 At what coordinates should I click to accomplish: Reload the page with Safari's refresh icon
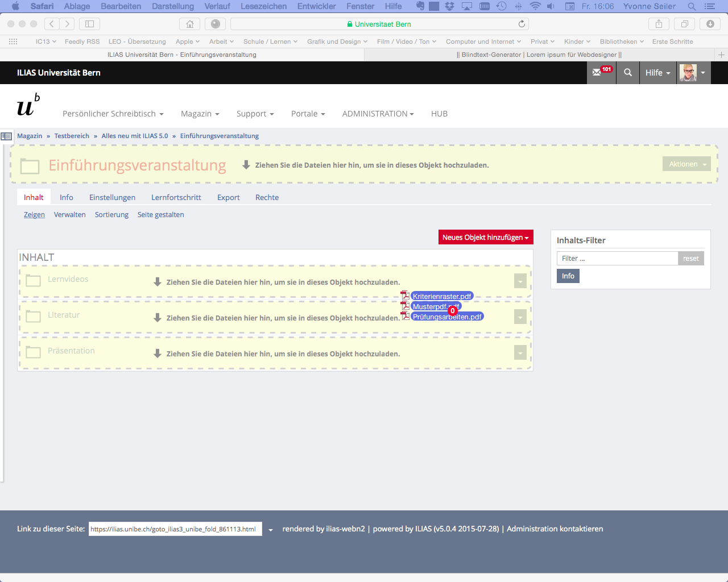[522, 24]
